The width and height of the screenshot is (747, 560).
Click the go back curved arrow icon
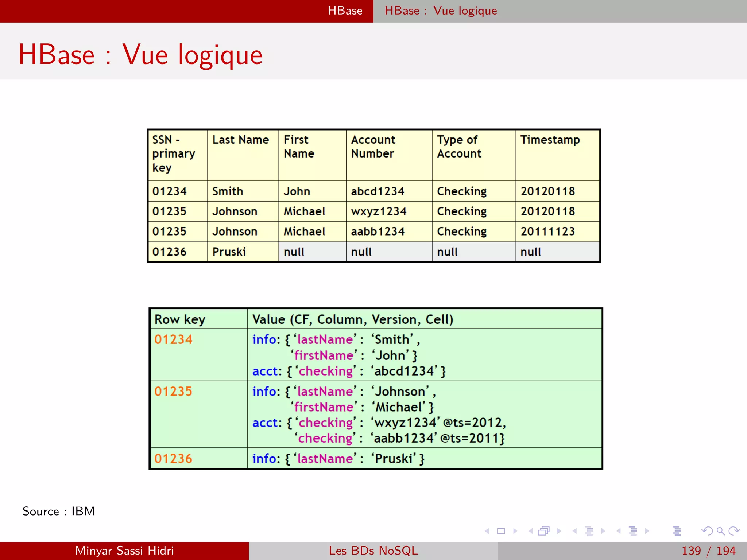[707, 531]
